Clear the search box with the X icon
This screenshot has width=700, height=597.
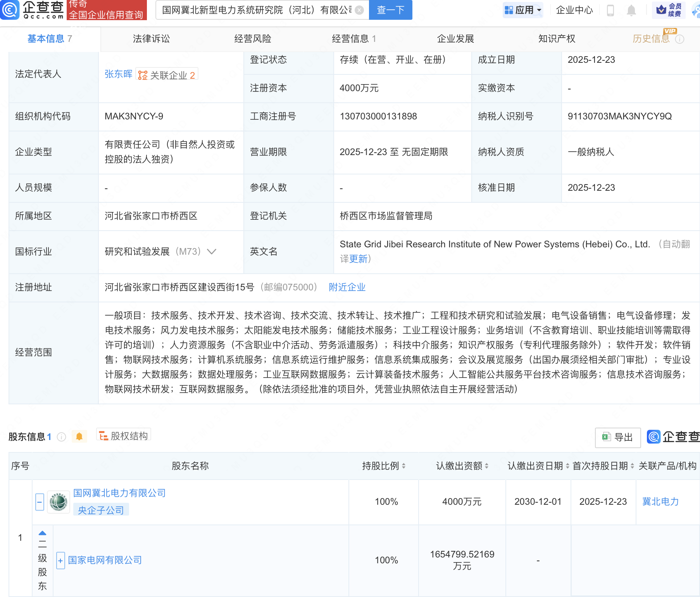(359, 10)
